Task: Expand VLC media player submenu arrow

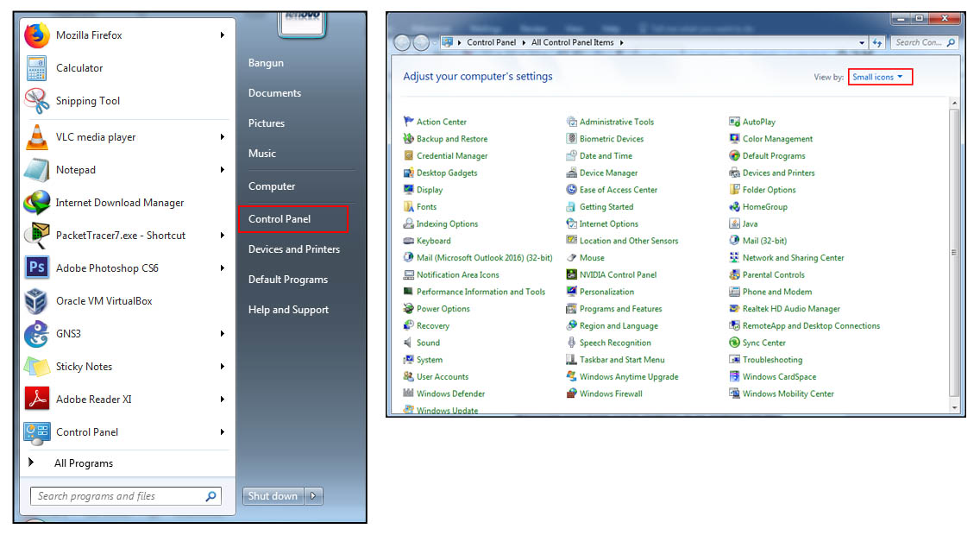Action: click(x=222, y=137)
